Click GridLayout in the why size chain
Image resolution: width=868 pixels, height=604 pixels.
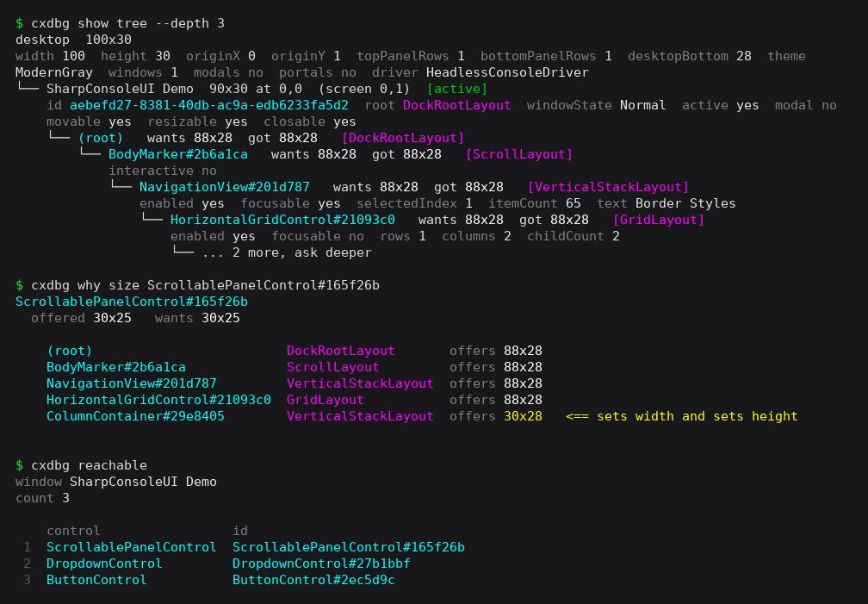325,400
